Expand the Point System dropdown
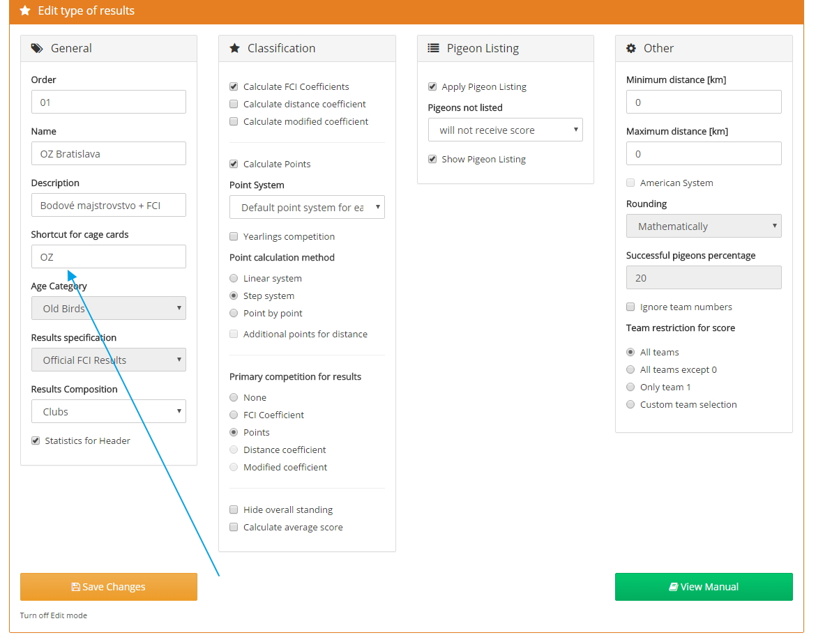832x644 pixels. pos(307,207)
